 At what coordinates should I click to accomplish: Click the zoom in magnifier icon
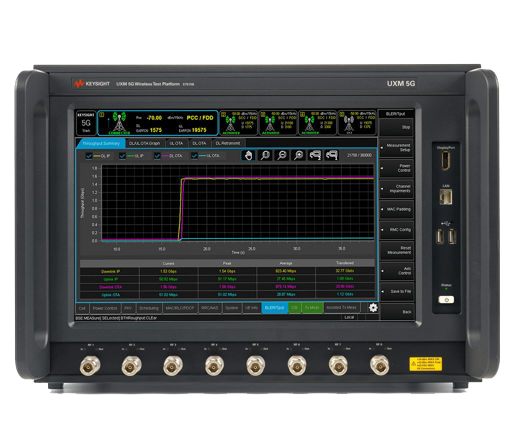pos(299,155)
